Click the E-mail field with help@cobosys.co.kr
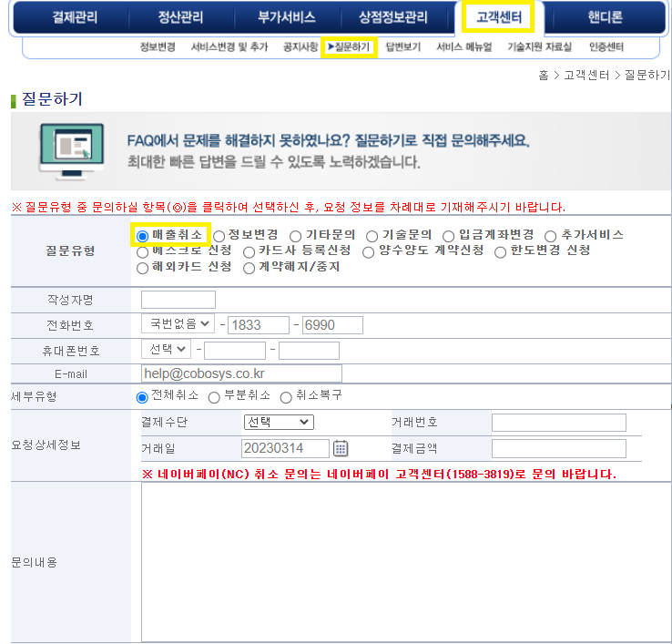Screen dimensions: 672x644 241,373
